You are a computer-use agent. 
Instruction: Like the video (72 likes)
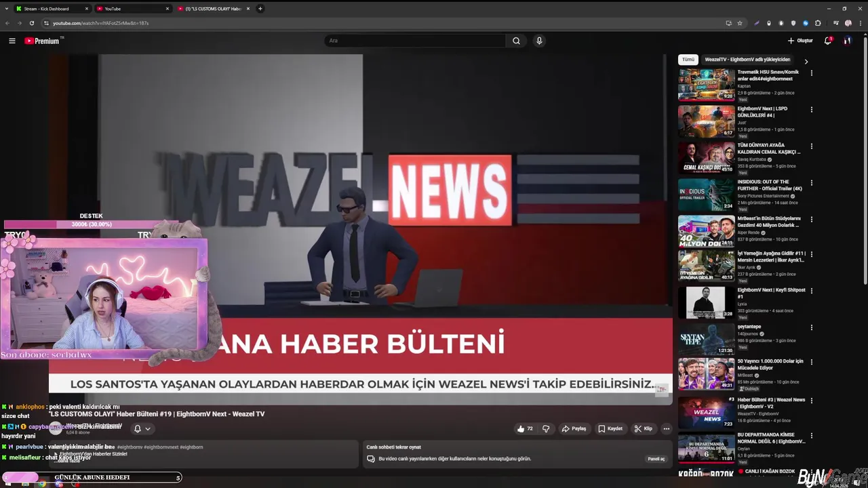(525, 428)
